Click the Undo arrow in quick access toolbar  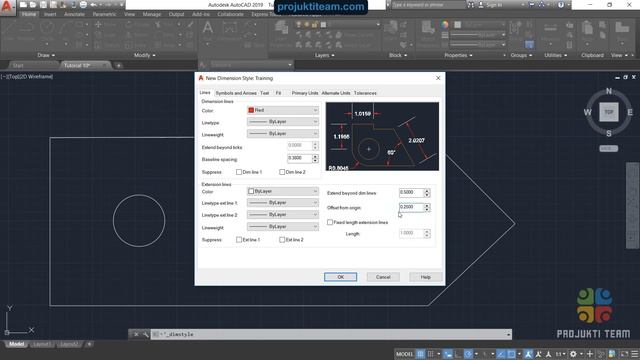(x=93, y=5)
